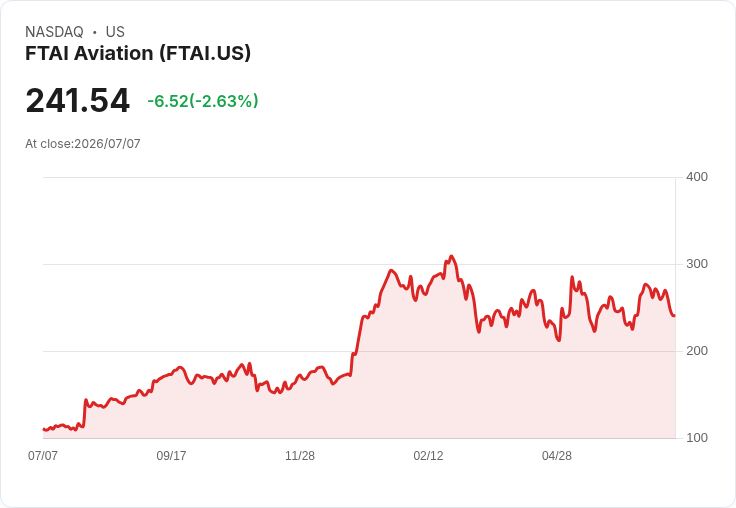Click the 04/28 x-axis date label
The height and width of the screenshot is (508, 736).
point(557,456)
